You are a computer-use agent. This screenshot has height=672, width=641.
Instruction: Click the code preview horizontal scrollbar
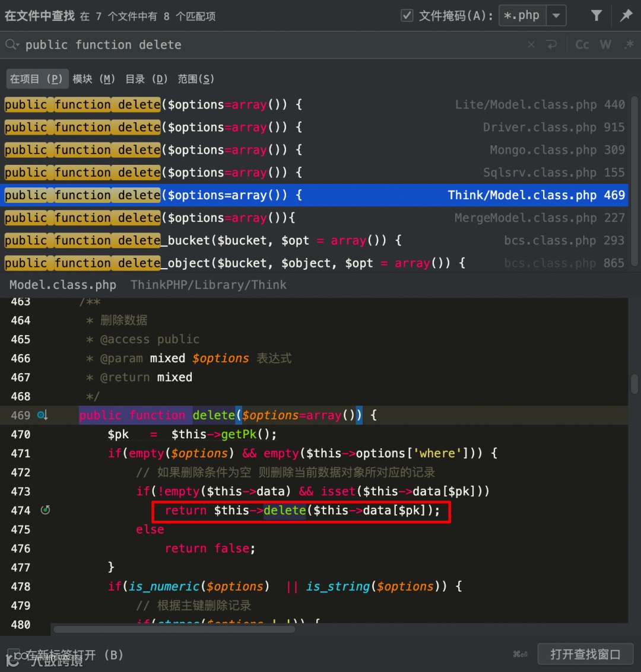174,629
